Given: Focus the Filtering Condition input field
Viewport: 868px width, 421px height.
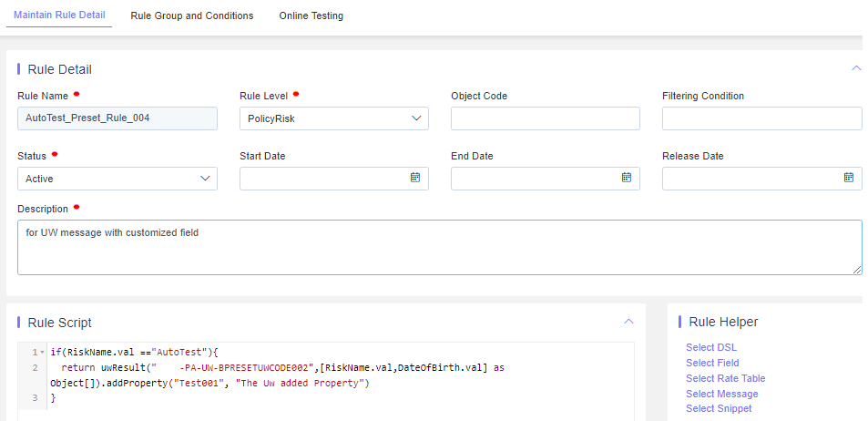Looking at the screenshot, I should coord(761,118).
